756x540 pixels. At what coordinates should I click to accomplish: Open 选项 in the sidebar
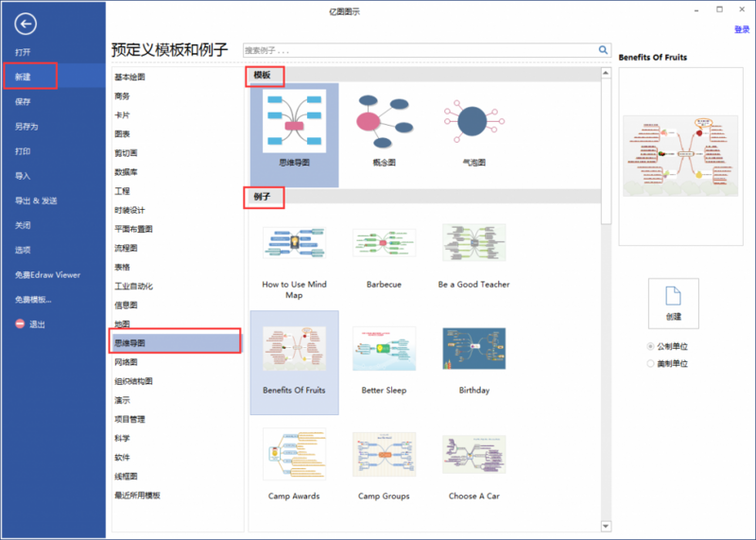(23, 250)
